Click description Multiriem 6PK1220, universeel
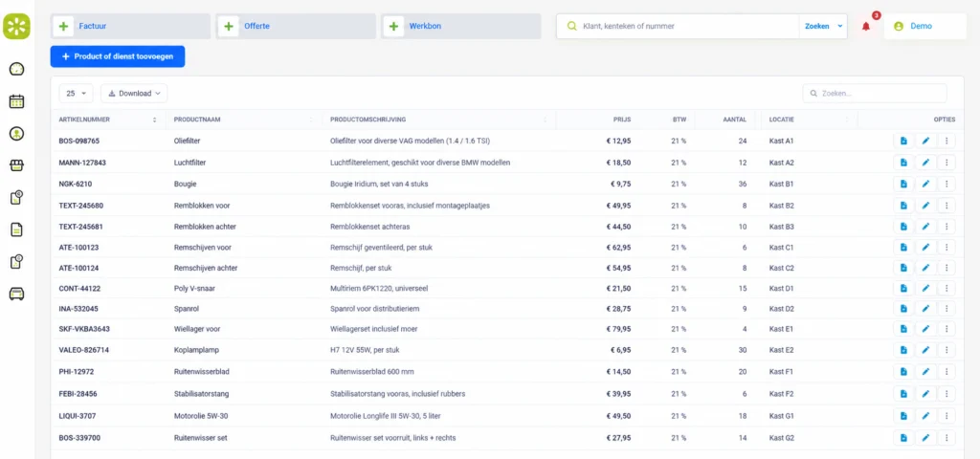The width and height of the screenshot is (980, 459). (x=379, y=289)
